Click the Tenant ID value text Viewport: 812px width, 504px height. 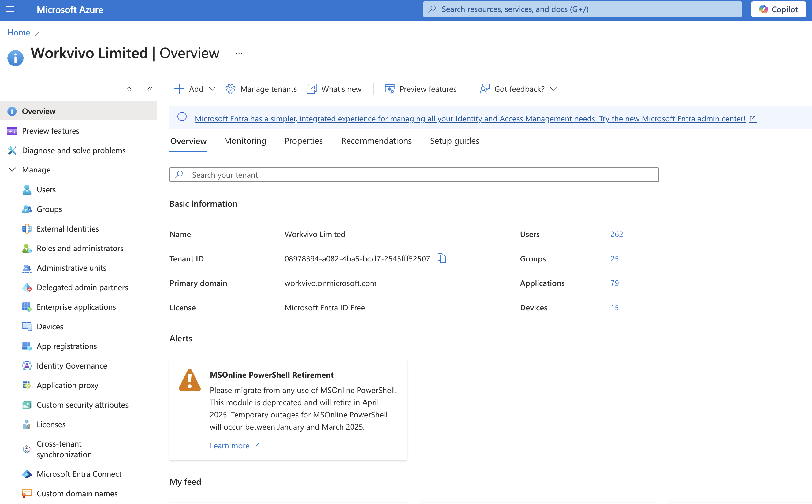pos(357,259)
